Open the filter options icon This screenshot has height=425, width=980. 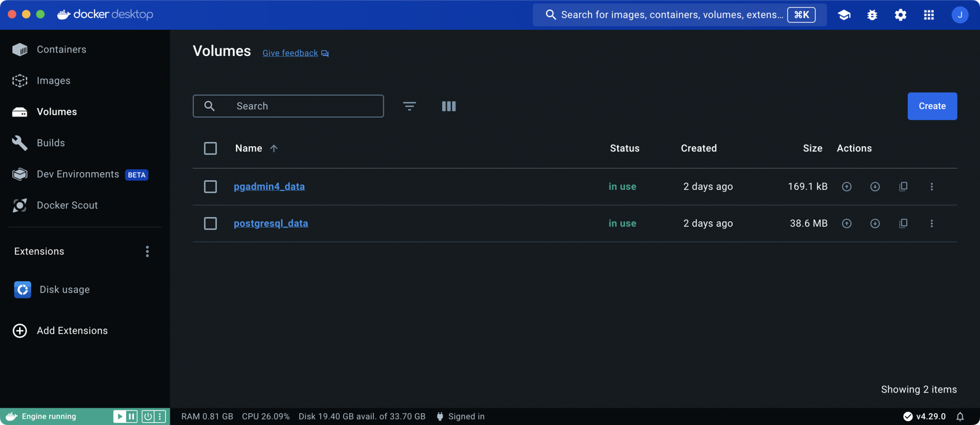410,106
